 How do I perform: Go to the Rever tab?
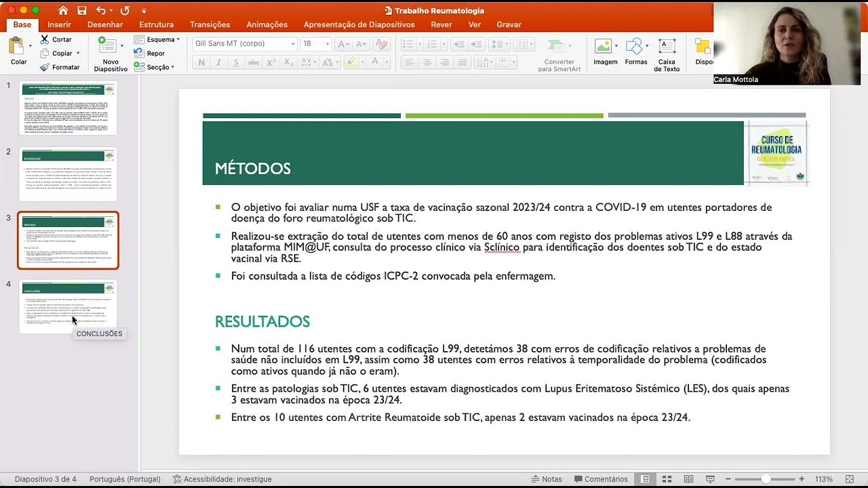(441, 24)
